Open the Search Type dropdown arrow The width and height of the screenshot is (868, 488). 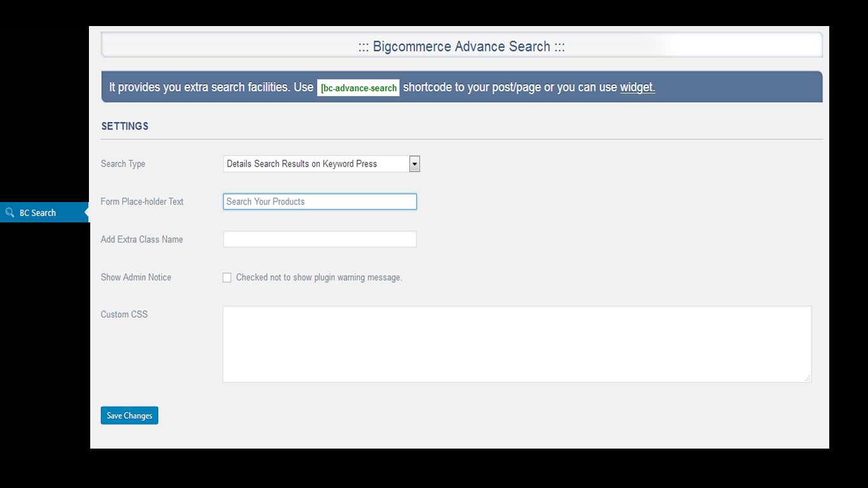(x=414, y=164)
